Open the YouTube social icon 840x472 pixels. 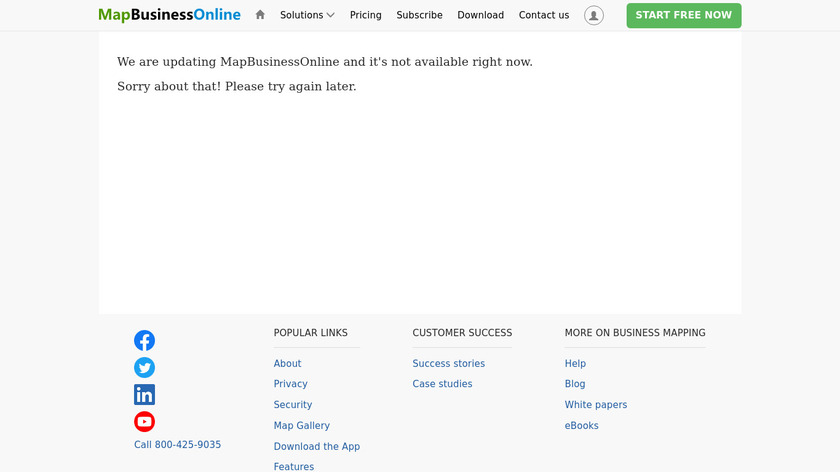tap(145, 421)
